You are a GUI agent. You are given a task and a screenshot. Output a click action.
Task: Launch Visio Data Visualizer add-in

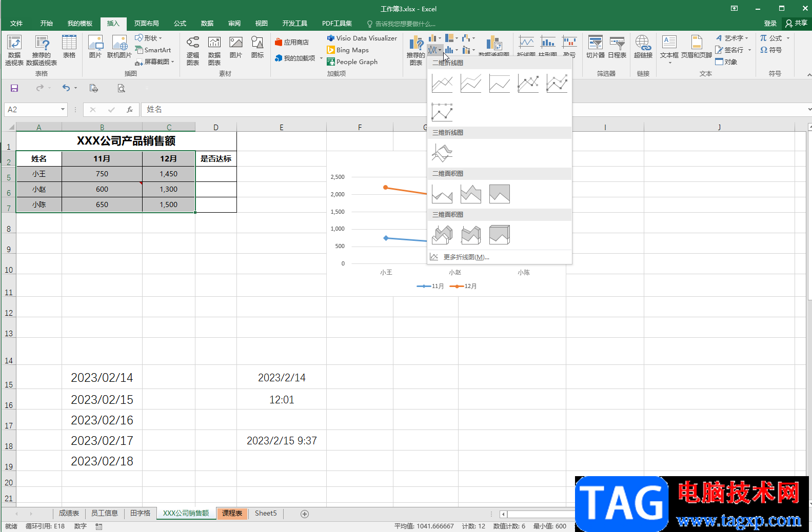point(362,38)
